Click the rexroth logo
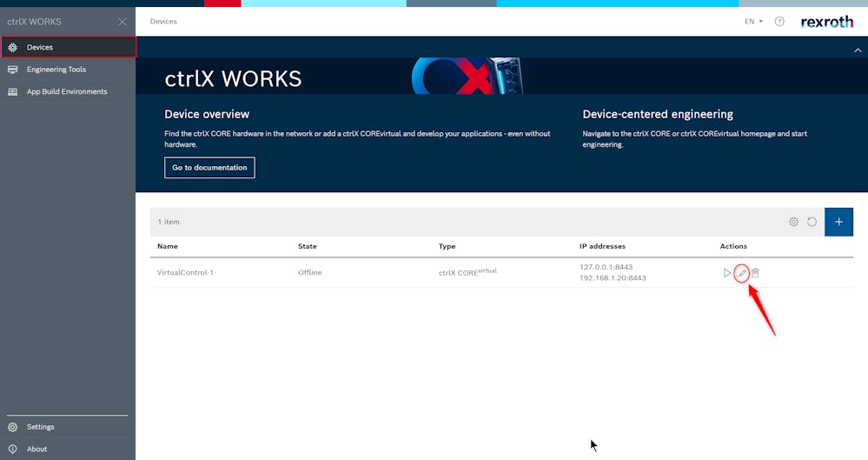 coord(826,22)
